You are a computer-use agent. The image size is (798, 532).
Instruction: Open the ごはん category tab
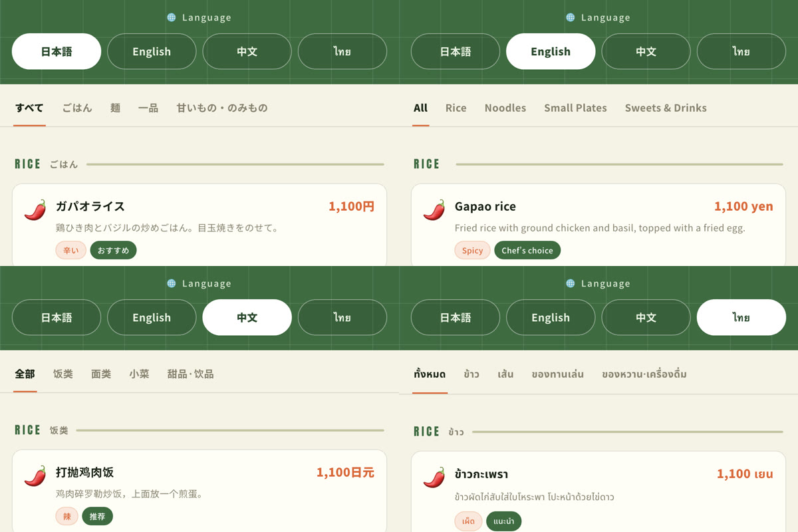point(77,108)
